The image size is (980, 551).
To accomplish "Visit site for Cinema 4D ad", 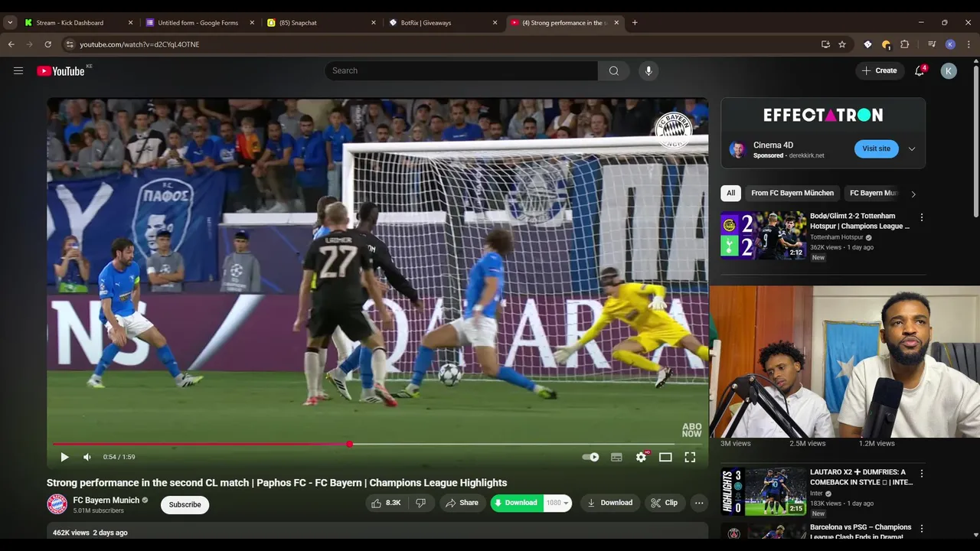I will [x=876, y=148].
